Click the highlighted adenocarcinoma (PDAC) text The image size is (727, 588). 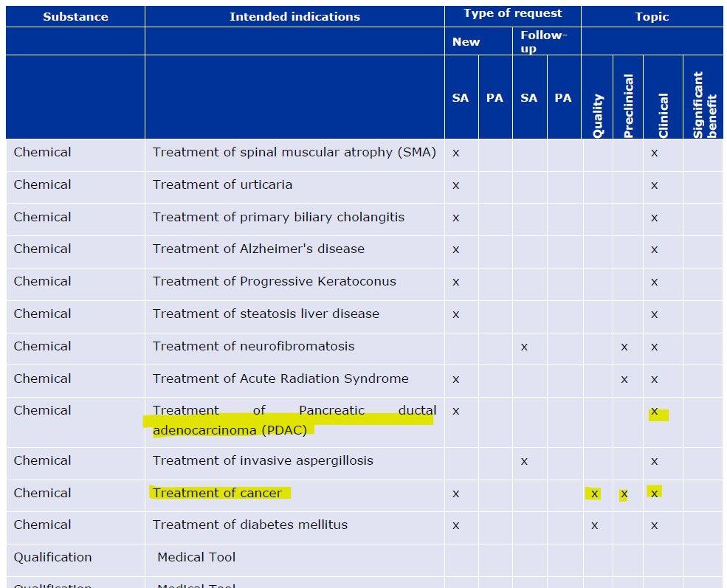(x=230, y=430)
